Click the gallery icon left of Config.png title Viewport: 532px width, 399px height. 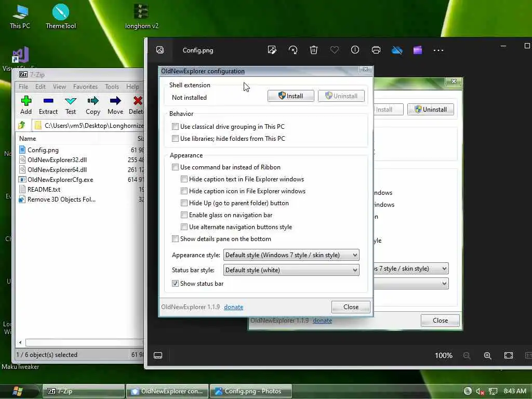[x=160, y=50]
